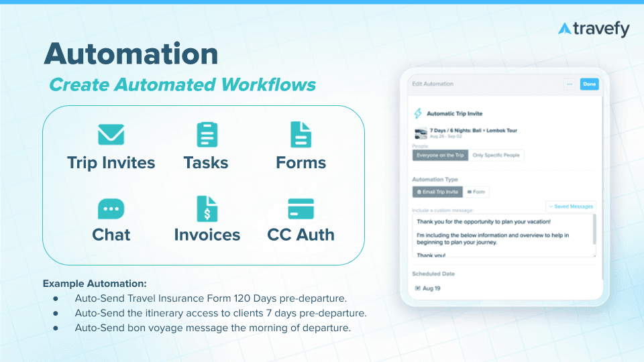Click the Chat speech bubble icon

click(x=111, y=209)
